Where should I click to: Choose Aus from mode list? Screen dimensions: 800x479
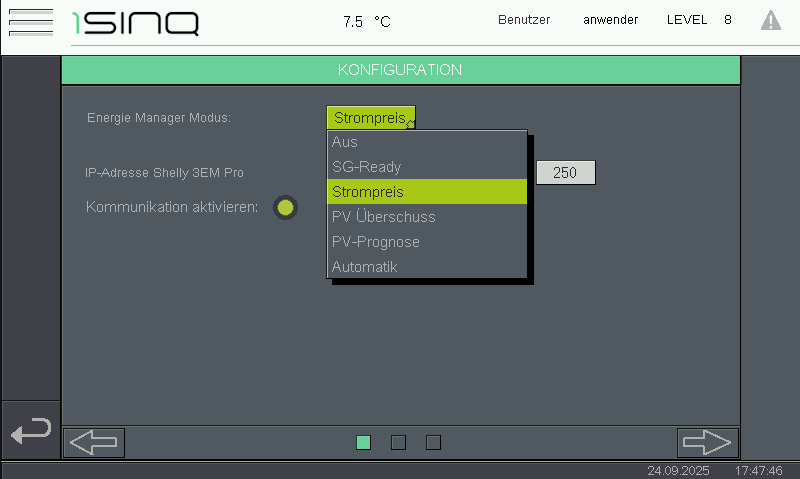pyautogui.click(x=427, y=142)
